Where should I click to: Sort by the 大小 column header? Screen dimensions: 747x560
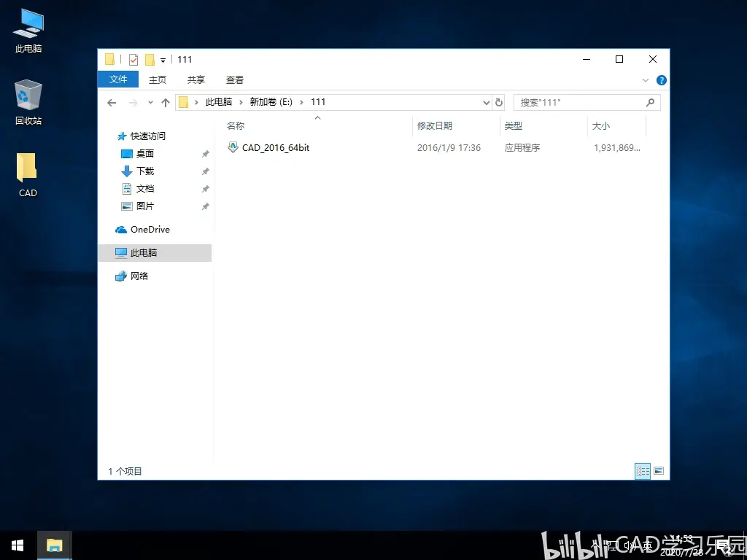600,125
